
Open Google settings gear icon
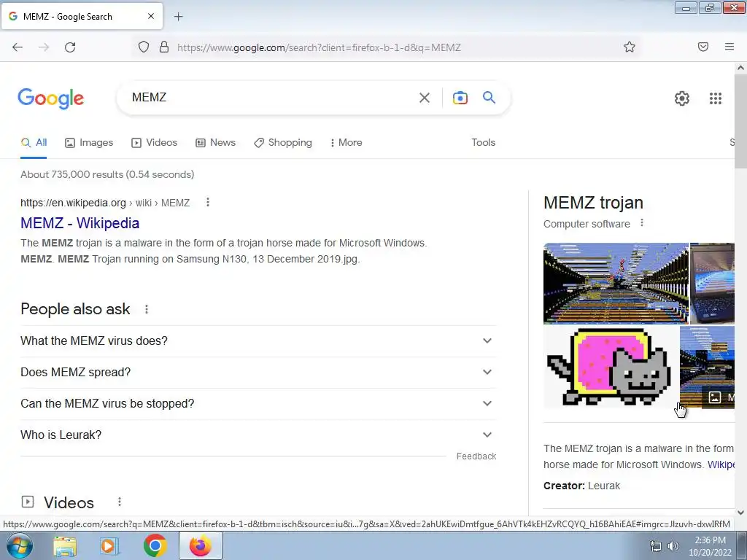(682, 98)
